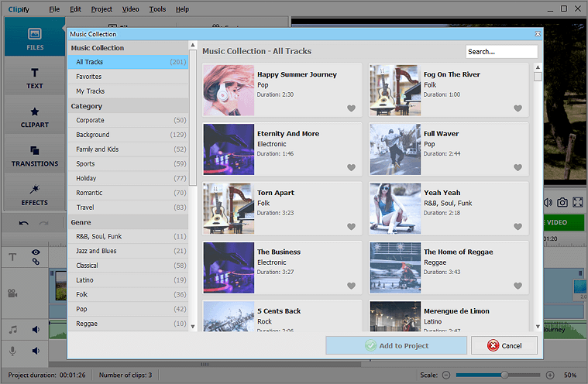The width and height of the screenshot is (588, 384).
Task: Select the R&B, Soul, Funk genre
Action: [129, 236]
